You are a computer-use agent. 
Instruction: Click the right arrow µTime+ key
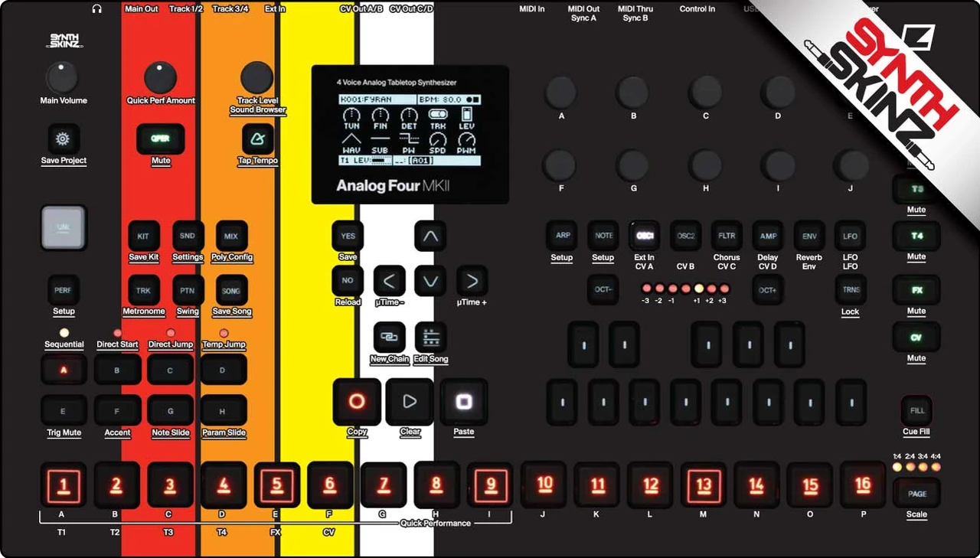472,281
